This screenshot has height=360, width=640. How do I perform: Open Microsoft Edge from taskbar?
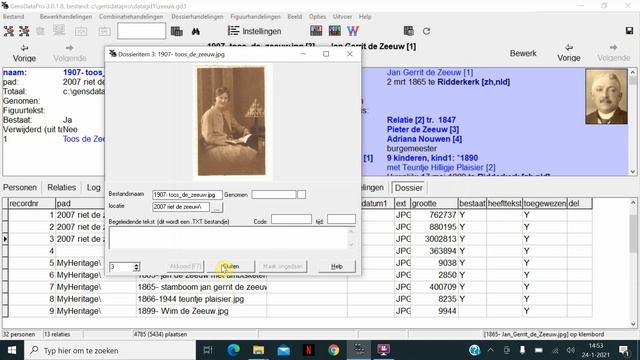(233, 350)
